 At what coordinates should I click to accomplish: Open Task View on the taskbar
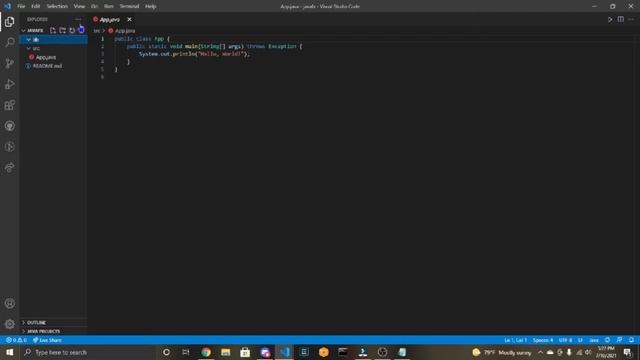point(186,352)
